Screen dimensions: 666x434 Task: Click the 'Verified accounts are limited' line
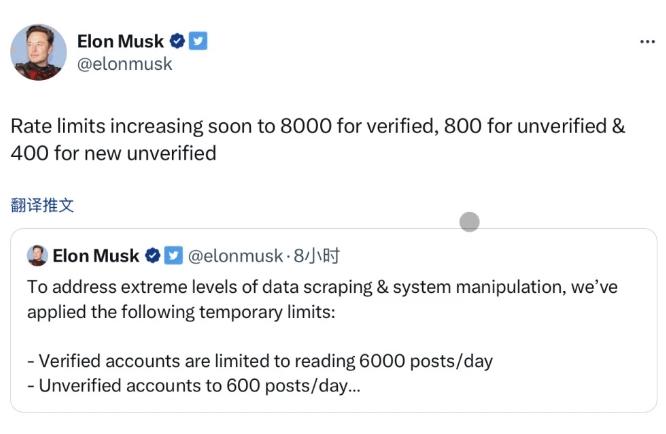tap(260, 360)
